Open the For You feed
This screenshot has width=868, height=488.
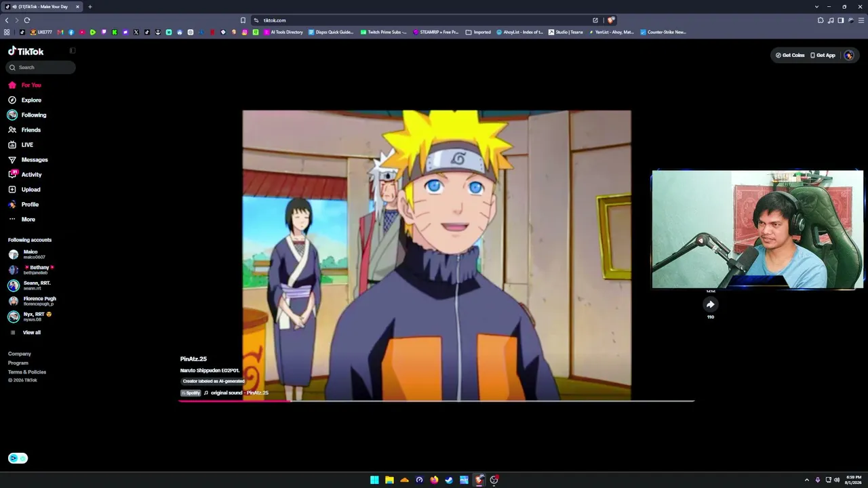[x=24, y=85]
